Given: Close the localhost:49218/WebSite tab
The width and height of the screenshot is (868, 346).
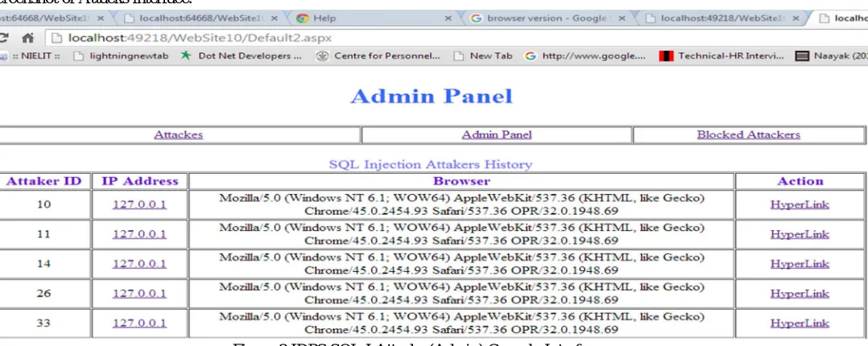Looking at the screenshot, I should click(x=796, y=19).
